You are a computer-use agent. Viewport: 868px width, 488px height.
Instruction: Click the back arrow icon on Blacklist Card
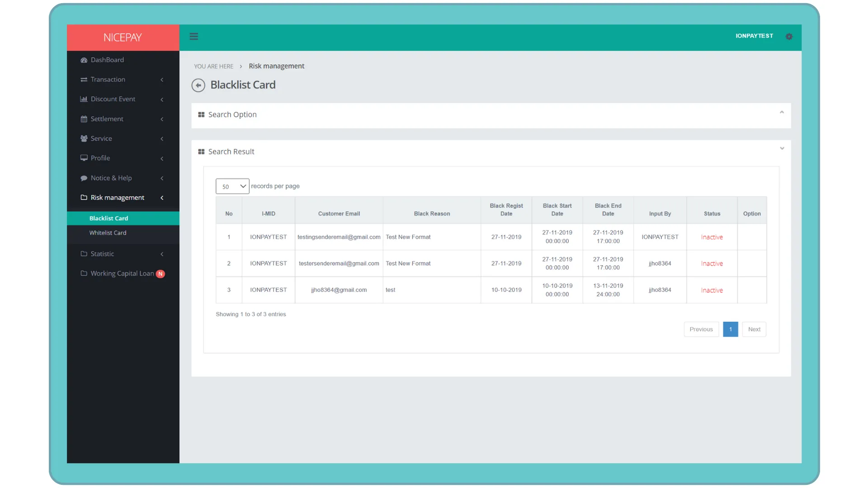pyautogui.click(x=198, y=84)
